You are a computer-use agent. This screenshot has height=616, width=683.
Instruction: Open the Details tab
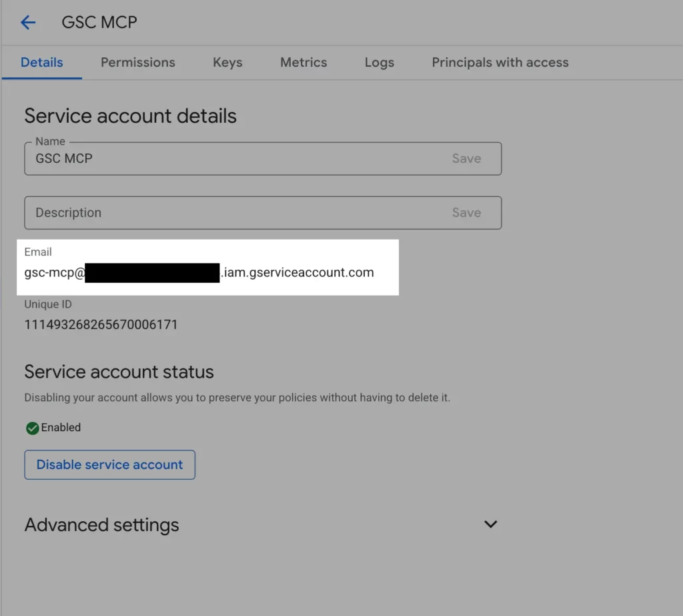(42, 62)
